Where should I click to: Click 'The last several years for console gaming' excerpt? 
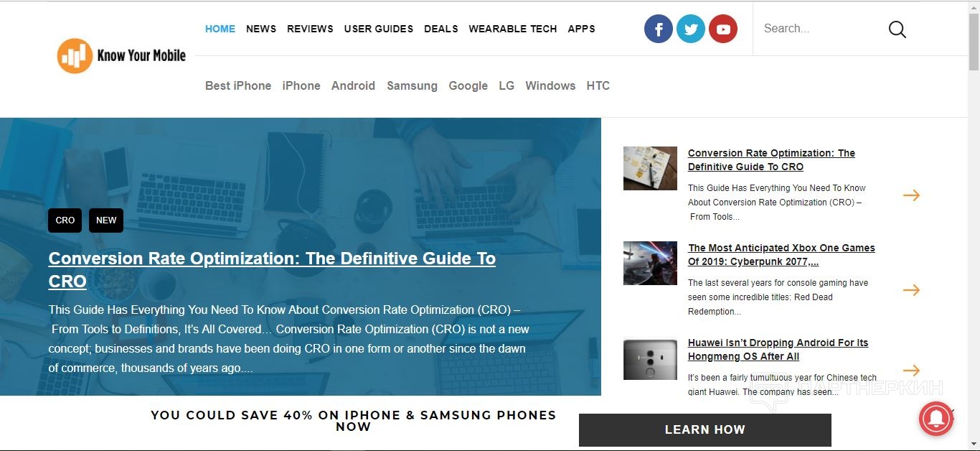tap(778, 297)
